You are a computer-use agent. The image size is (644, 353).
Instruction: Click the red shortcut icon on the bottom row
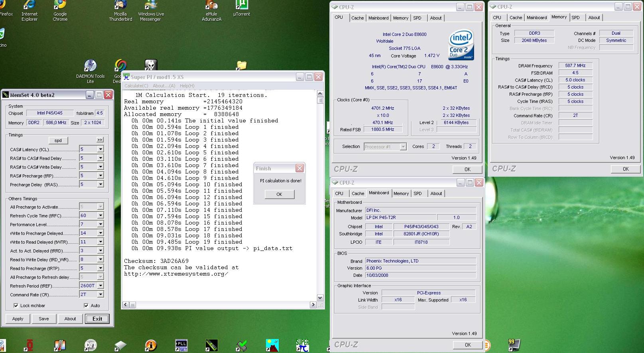click(30, 345)
